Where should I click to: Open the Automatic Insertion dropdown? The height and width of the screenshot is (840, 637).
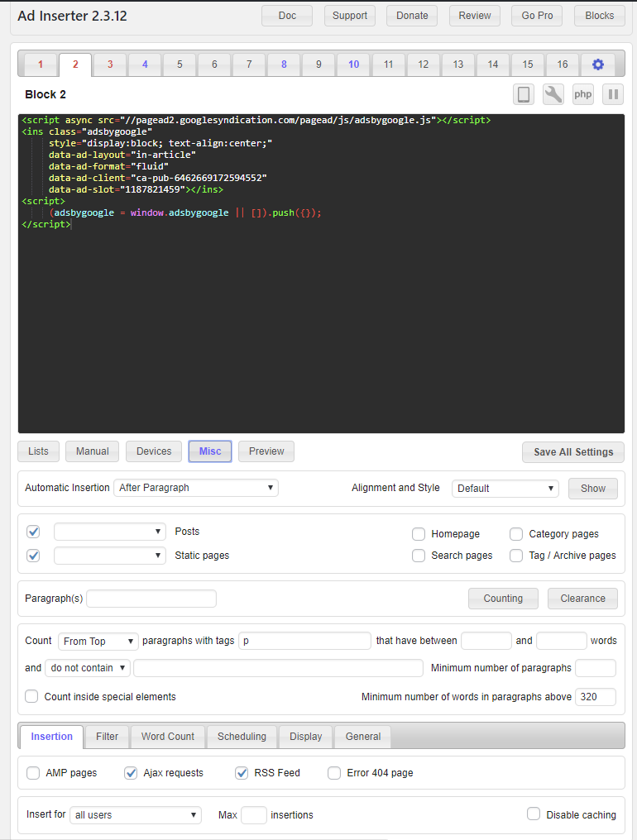click(196, 488)
